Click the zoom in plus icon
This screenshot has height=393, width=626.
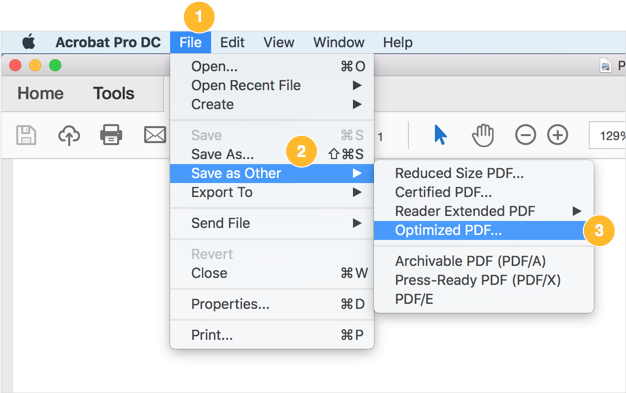[558, 135]
